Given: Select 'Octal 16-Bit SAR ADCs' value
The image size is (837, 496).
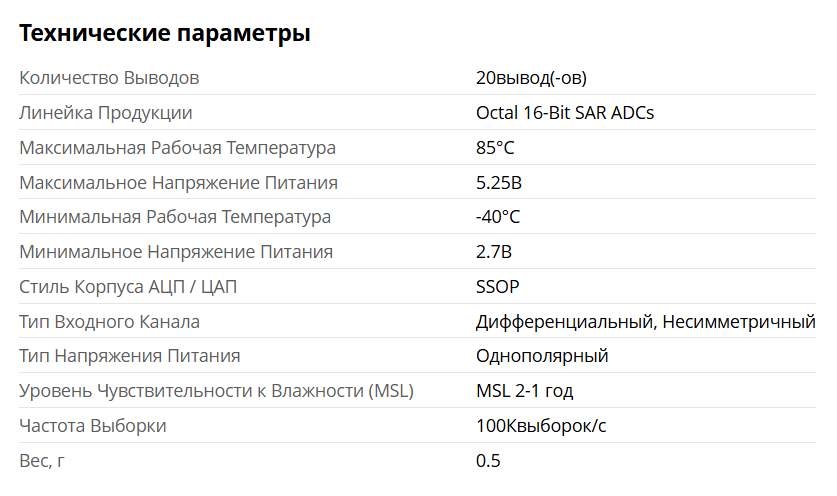Looking at the screenshot, I should pos(565,113).
